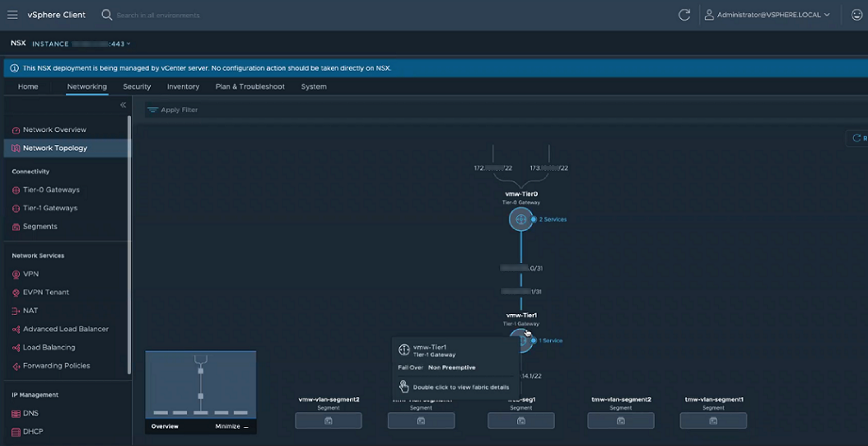This screenshot has height=446, width=868.
Task: Click the EVPN Tenant icon
Action: tap(16, 293)
